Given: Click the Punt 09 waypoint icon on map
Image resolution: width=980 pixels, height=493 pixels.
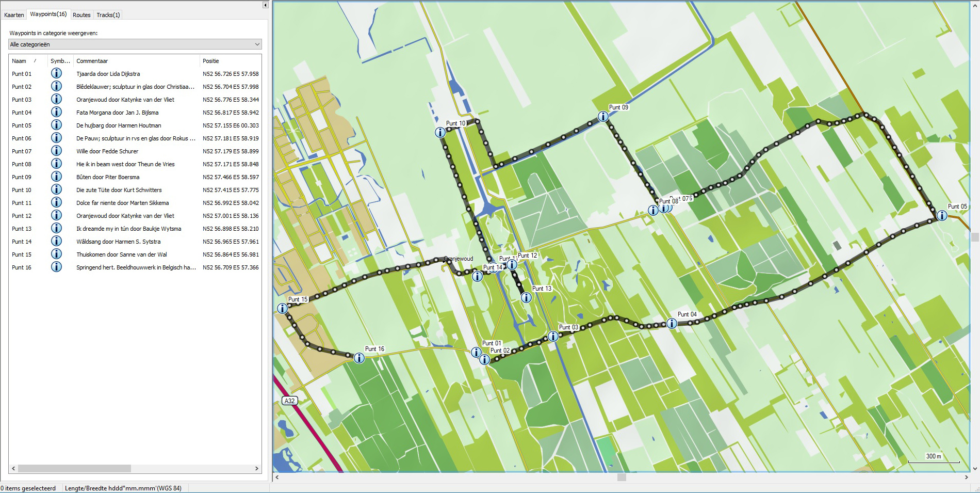Looking at the screenshot, I should pos(602,117).
